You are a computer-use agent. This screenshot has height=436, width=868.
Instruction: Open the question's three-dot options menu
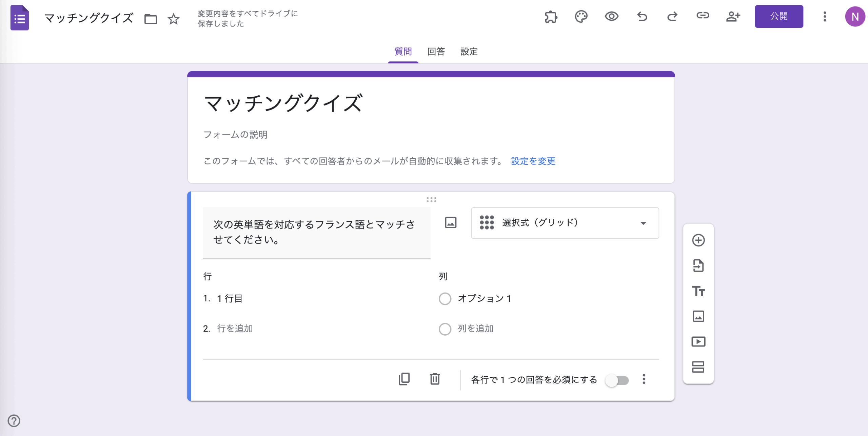click(644, 380)
